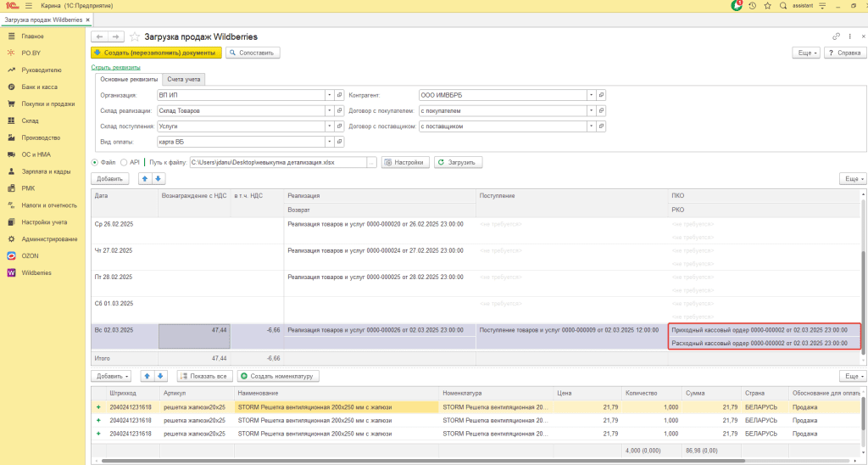Expand Склад реализации dropdown arrow
Image resolution: width=868 pixels, height=465 pixels.
[x=330, y=111]
